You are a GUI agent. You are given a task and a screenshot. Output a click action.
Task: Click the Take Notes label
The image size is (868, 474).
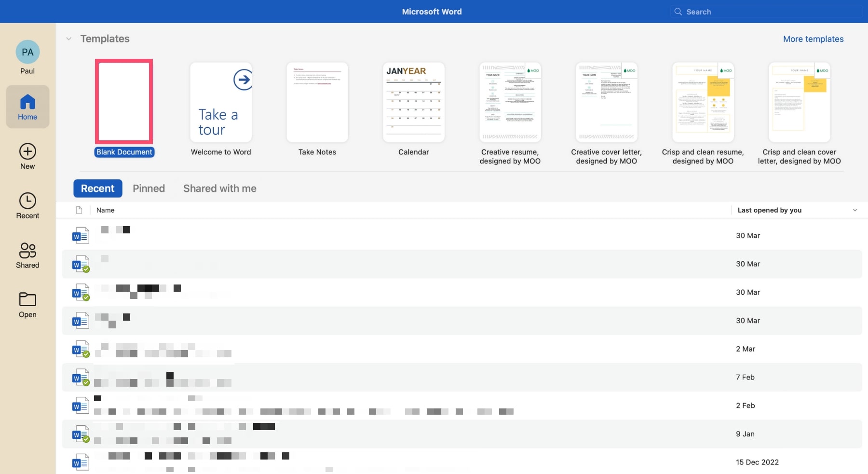[x=317, y=152]
